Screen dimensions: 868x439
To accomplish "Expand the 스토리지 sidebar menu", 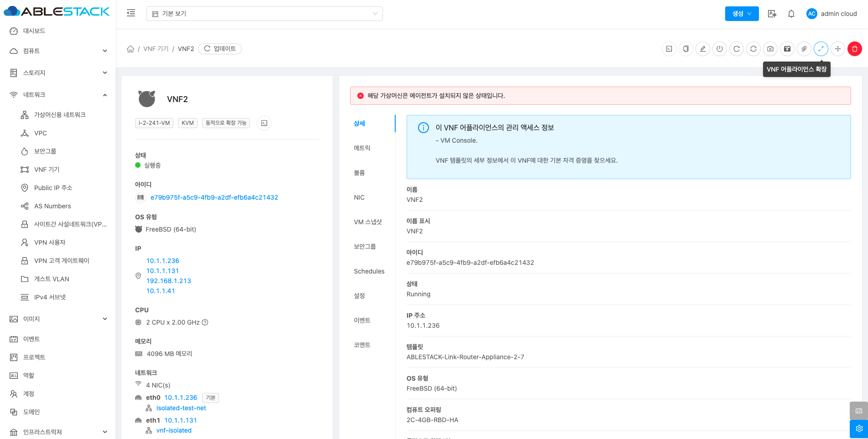I will click(58, 73).
